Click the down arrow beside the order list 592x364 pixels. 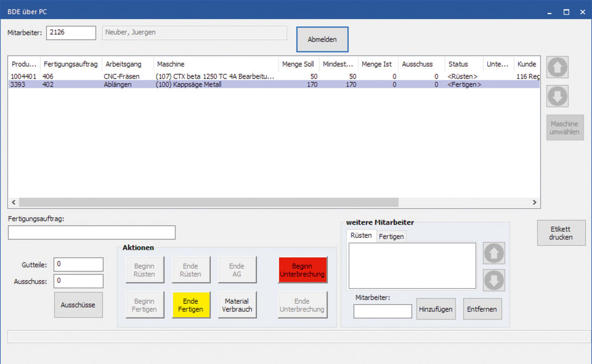point(557,96)
